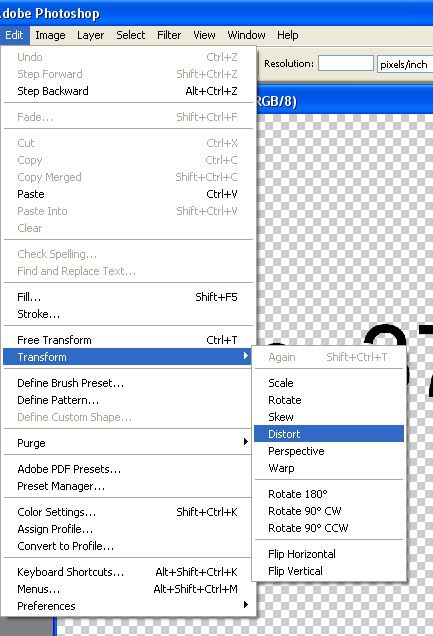Choose Rotate 90° CW

[x=329, y=511]
